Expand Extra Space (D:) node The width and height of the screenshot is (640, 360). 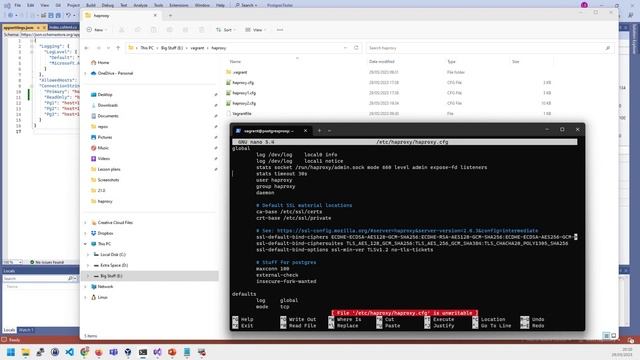88,265
